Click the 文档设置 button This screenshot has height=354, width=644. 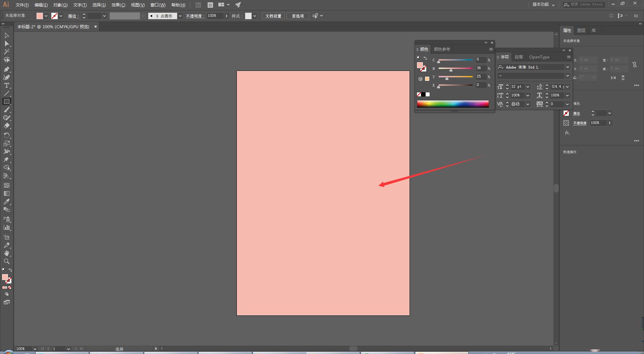coord(273,16)
